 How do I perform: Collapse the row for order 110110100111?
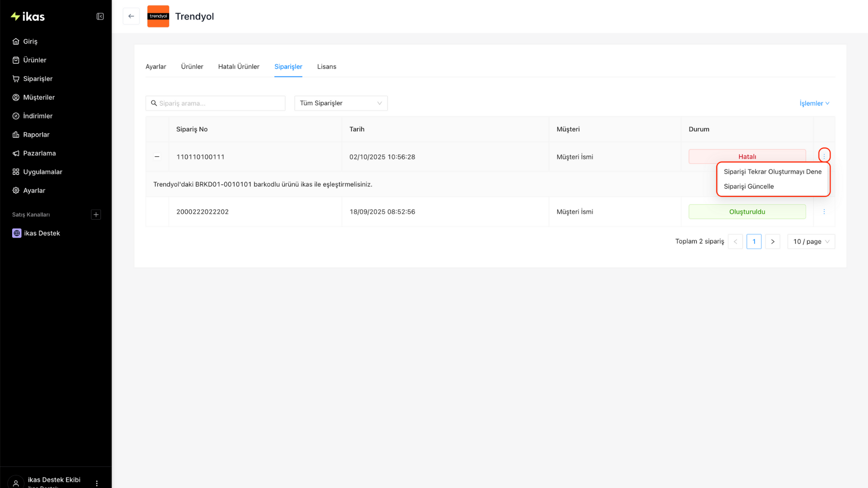click(157, 157)
